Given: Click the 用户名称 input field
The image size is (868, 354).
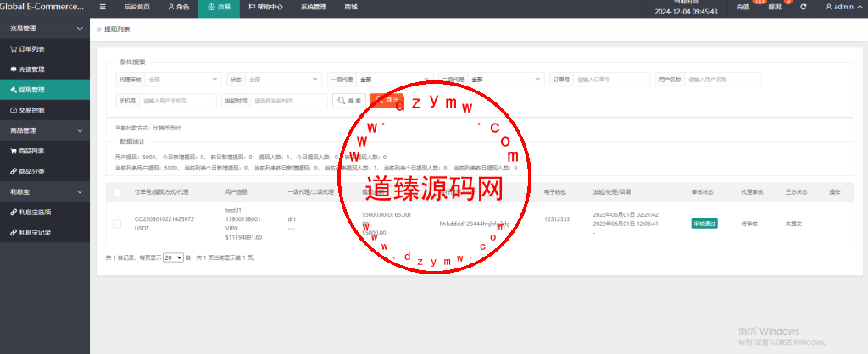Looking at the screenshot, I should [723, 80].
